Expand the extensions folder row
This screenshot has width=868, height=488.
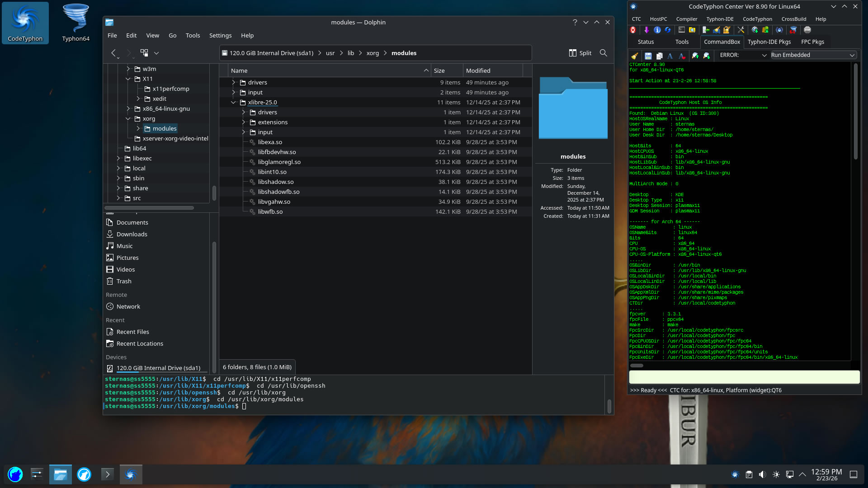pyautogui.click(x=243, y=122)
